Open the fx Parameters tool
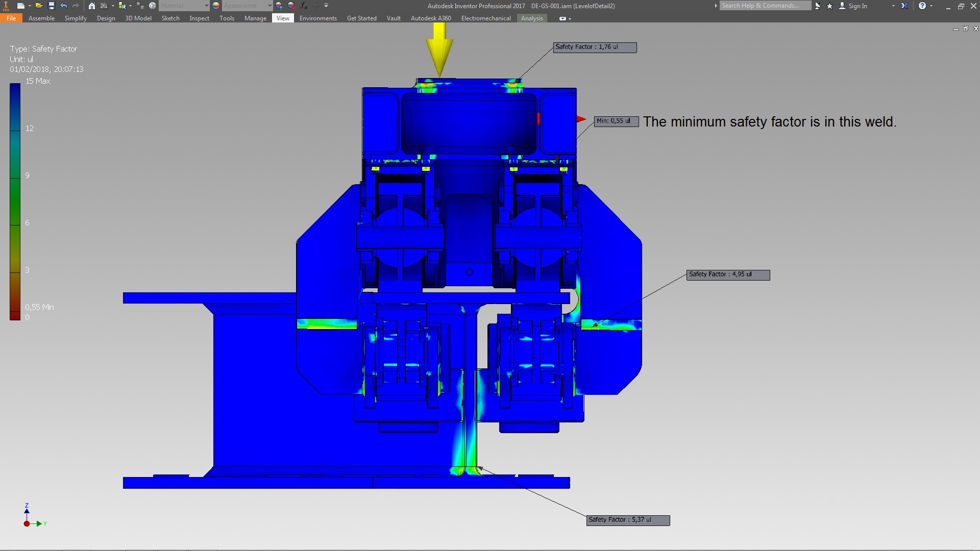This screenshot has height=551, width=980. [304, 6]
